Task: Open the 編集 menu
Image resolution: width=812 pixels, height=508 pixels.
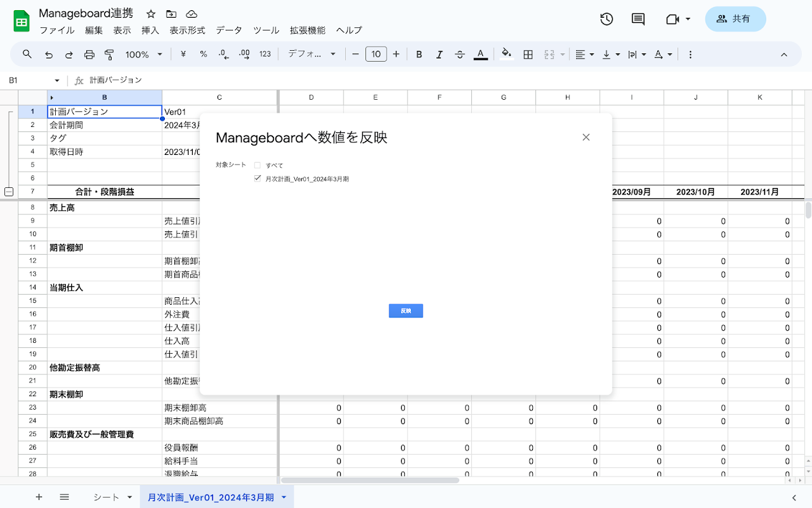Action: coord(94,30)
